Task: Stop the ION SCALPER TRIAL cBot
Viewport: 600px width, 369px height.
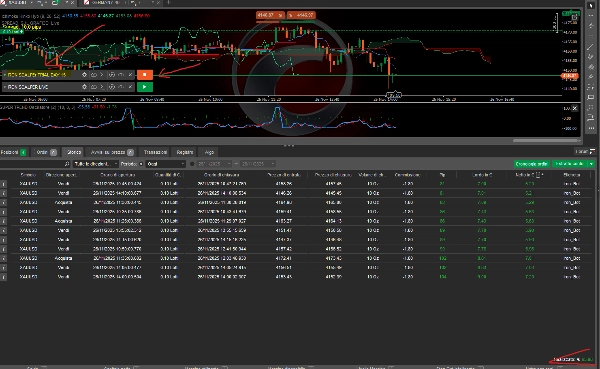Action: pyautogui.click(x=145, y=75)
